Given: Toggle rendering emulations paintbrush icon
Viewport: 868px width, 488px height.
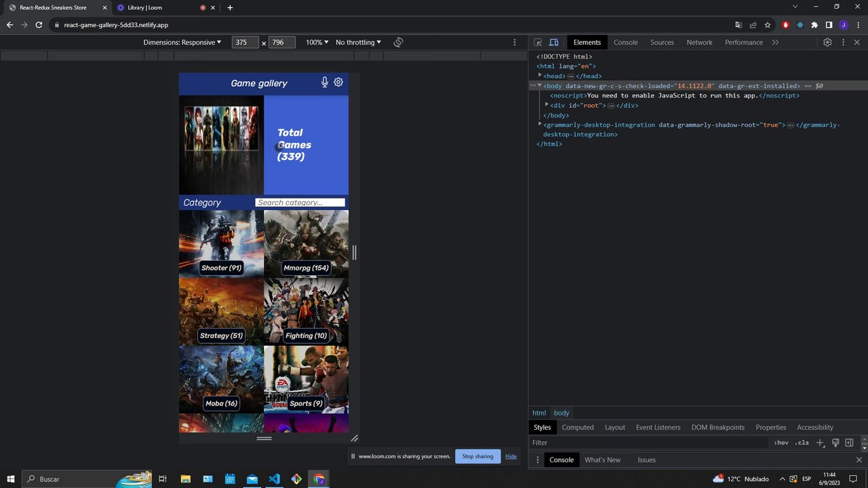Looking at the screenshot, I should click(x=835, y=443).
